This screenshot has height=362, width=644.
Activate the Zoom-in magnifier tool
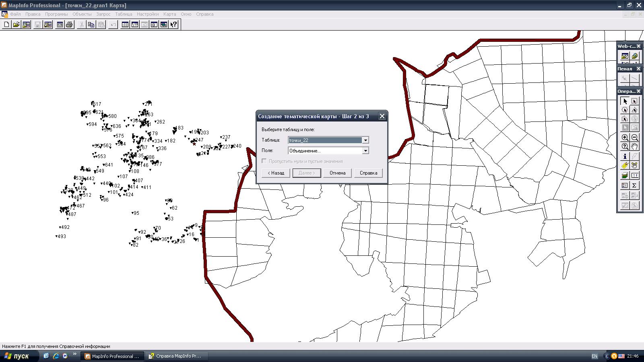(625, 138)
